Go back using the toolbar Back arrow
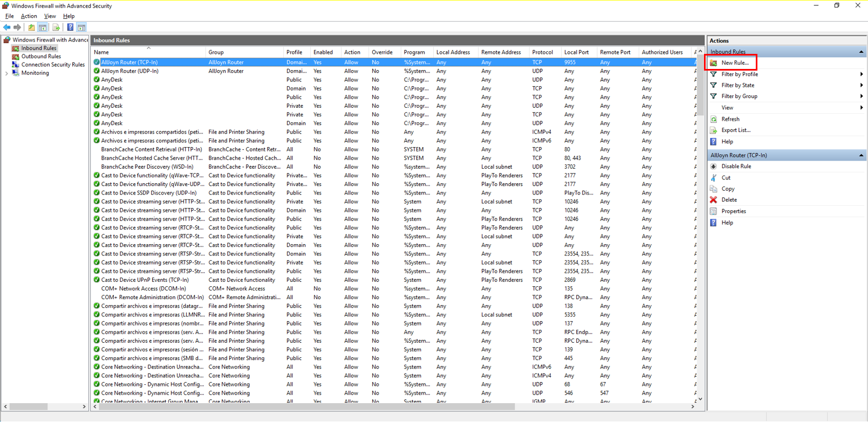 (6, 27)
